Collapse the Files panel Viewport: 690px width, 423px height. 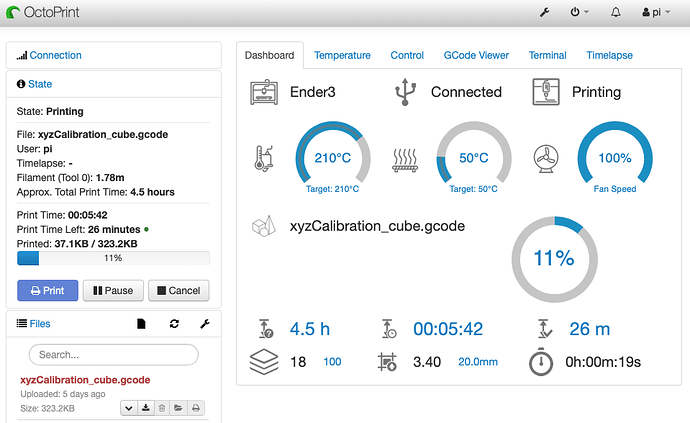click(x=40, y=324)
